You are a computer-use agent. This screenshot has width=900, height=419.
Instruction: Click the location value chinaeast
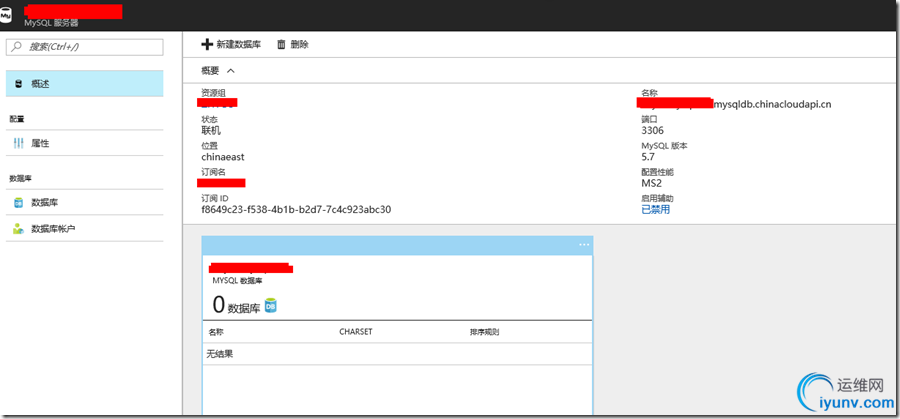pyautogui.click(x=223, y=157)
